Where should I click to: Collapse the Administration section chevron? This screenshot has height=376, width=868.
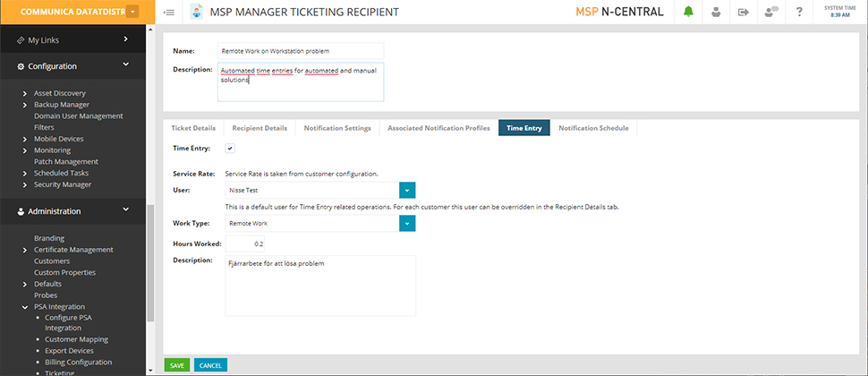125,209
